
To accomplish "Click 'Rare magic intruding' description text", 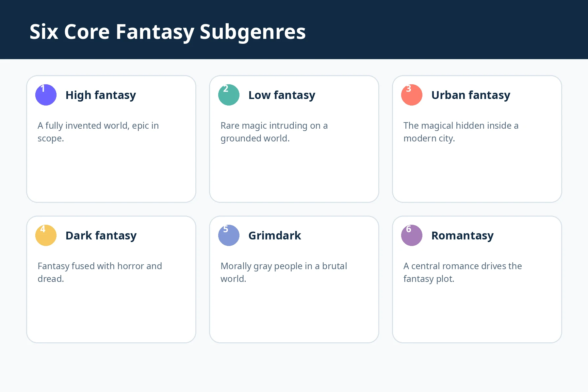I will click(x=274, y=132).
